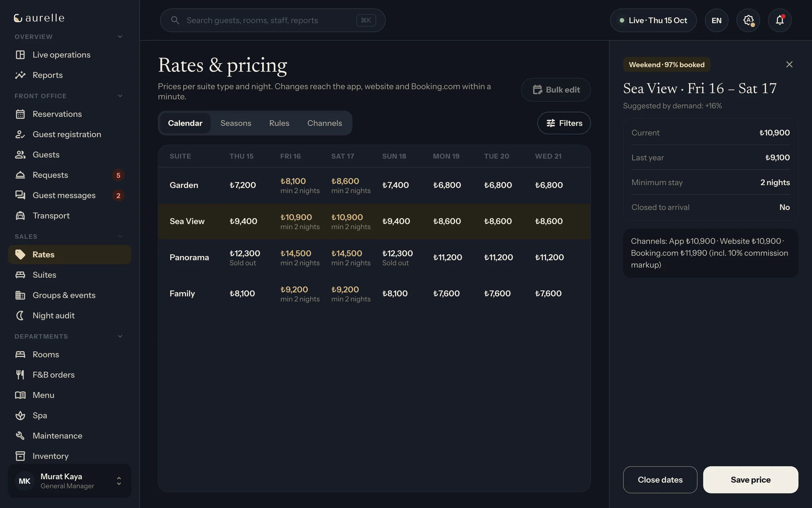Open Guest messages inbox
The width and height of the screenshot is (812, 508).
pyautogui.click(x=69, y=195)
